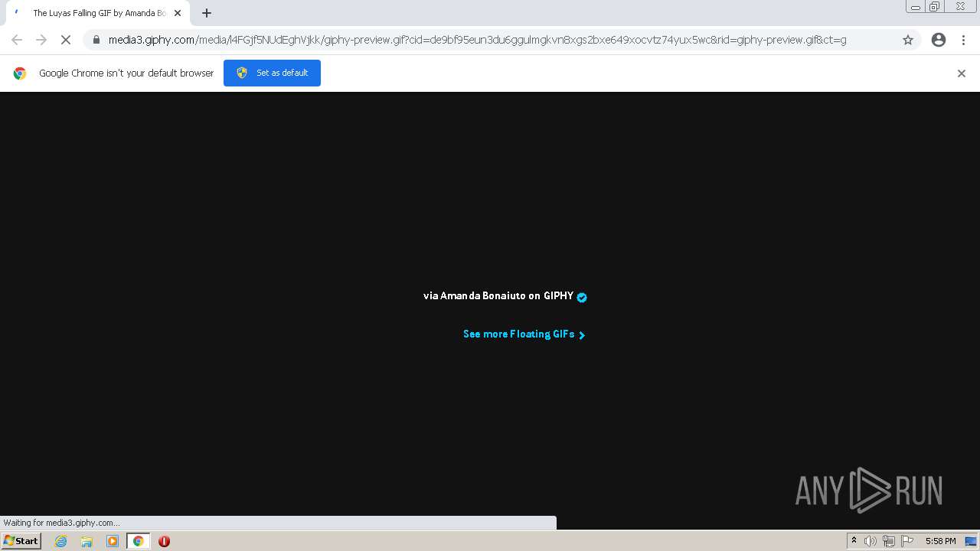Open the Action Center flag icon
This screenshot has width=980, height=551.
[x=907, y=541]
